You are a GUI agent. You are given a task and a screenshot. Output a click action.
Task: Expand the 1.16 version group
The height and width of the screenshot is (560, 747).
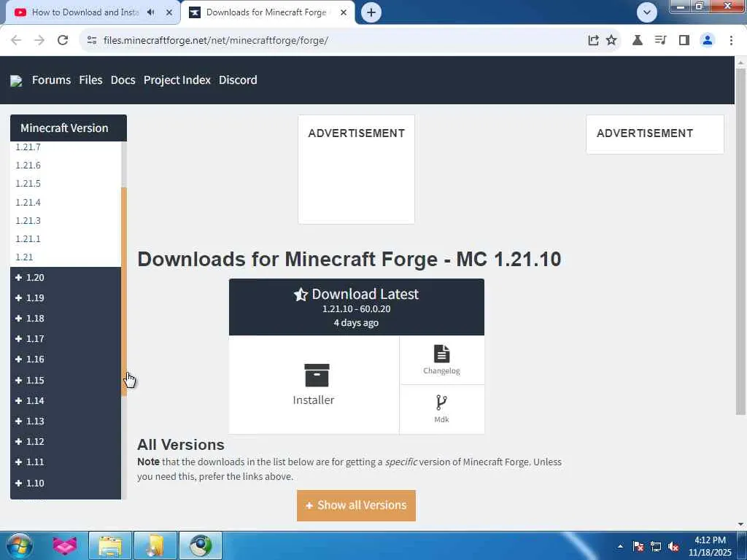[65, 359]
